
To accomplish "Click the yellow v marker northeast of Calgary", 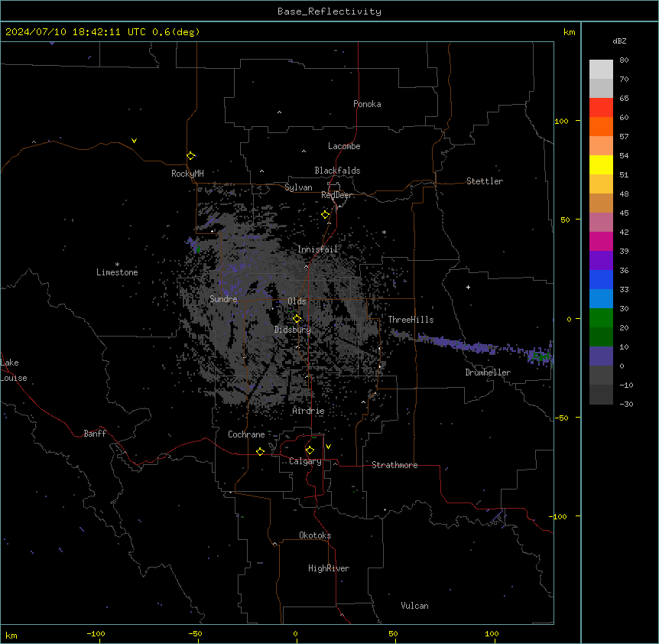I will [328, 447].
